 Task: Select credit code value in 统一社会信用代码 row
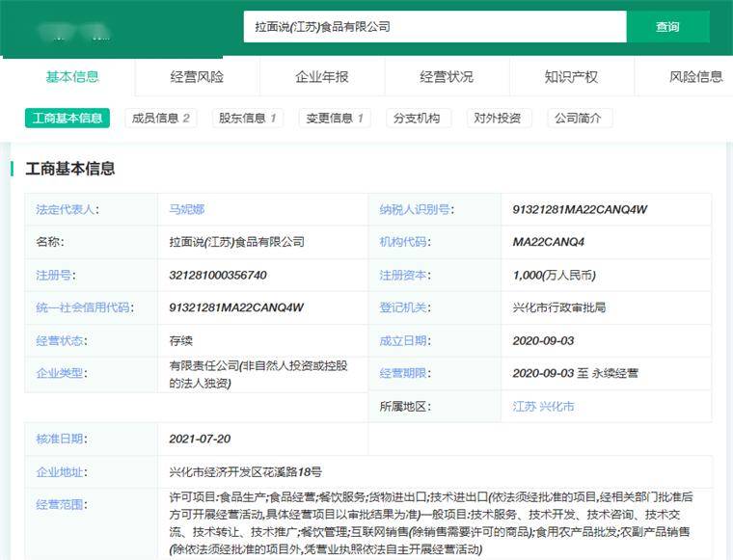pyautogui.click(x=236, y=307)
